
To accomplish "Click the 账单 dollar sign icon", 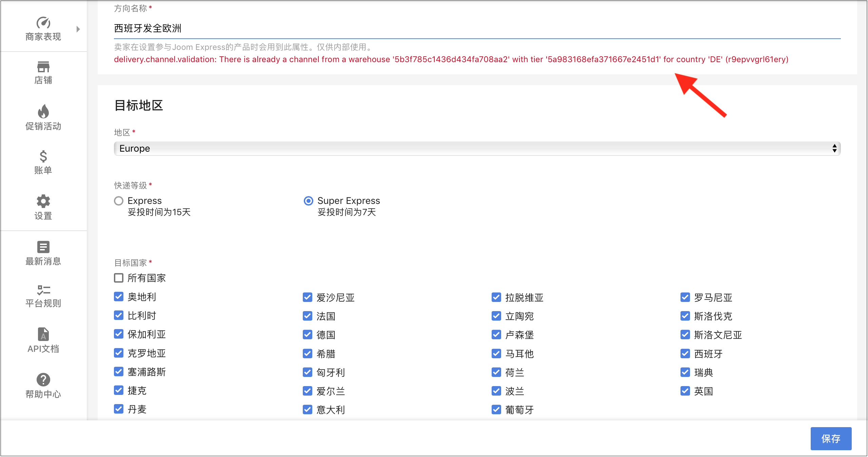I will pyautogui.click(x=43, y=156).
